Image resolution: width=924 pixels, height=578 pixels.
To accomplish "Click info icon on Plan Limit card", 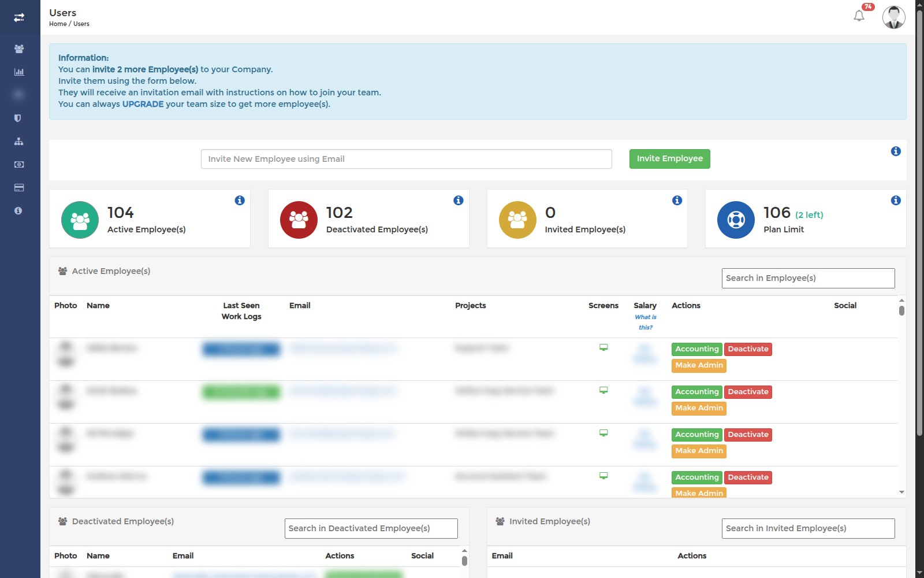I will tap(896, 201).
